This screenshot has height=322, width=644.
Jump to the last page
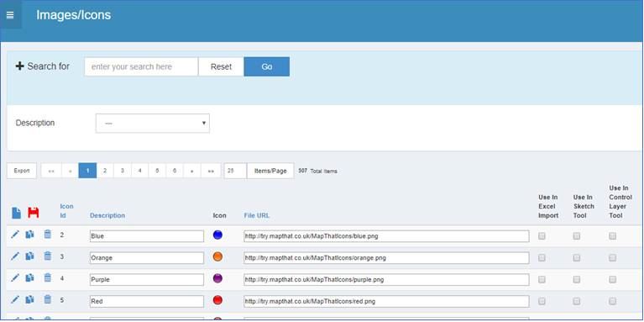pyautogui.click(x=211, y=171)
